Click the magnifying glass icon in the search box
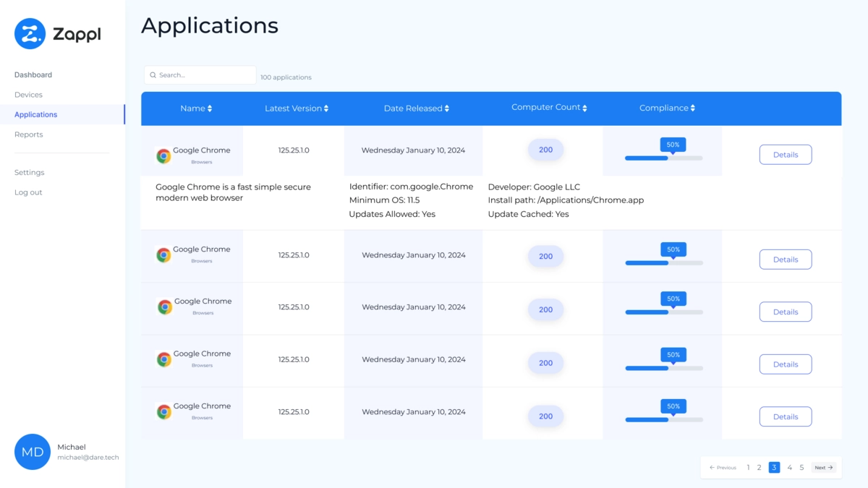The image size is (868, 488). [x=153, y=74]
